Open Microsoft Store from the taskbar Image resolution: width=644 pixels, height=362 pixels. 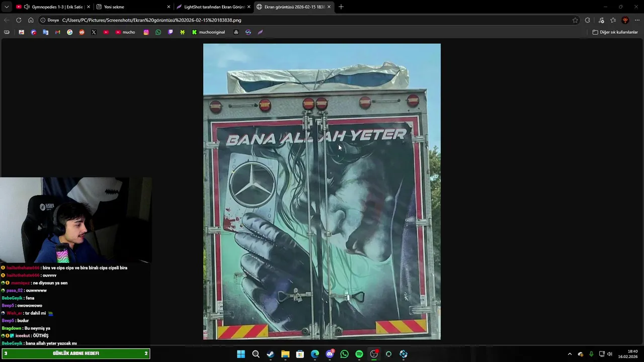300,354
